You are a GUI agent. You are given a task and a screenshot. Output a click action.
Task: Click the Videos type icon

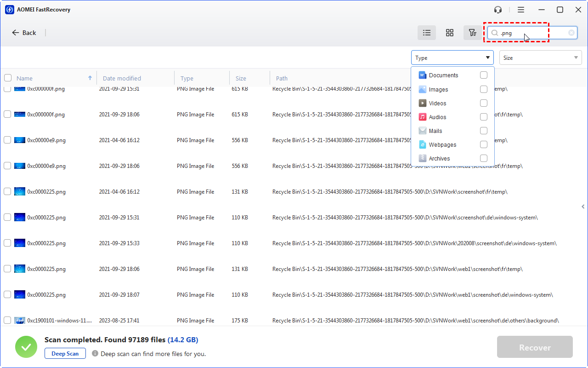tap(422, 103)
